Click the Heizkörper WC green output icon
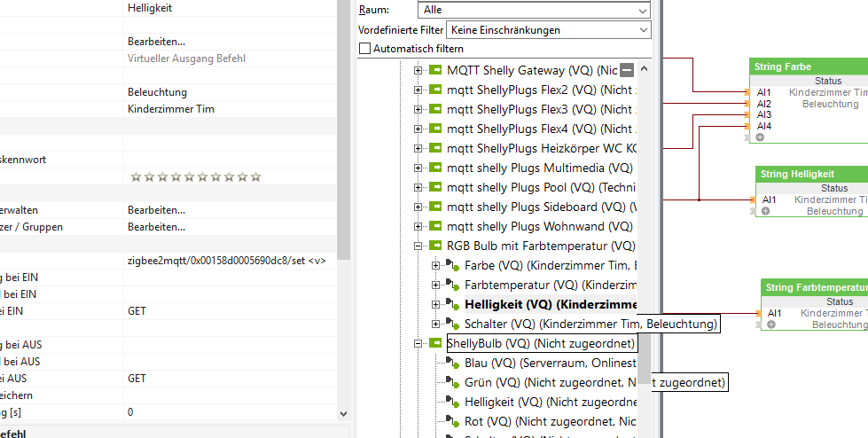This screenshot has height=438, width=868. [435, 148]
